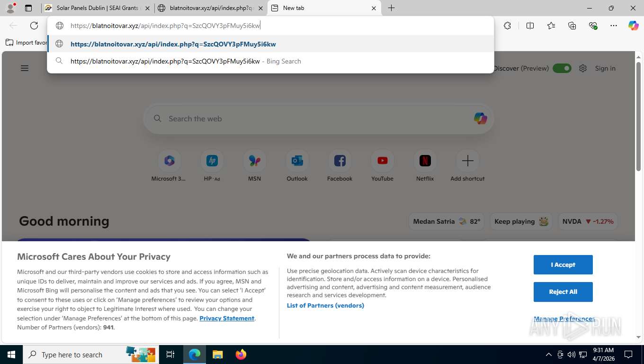Open the Extensions puzzle icon
This screenshot has height=364, width=644.
pyautogui.click(x=507, y=26)
